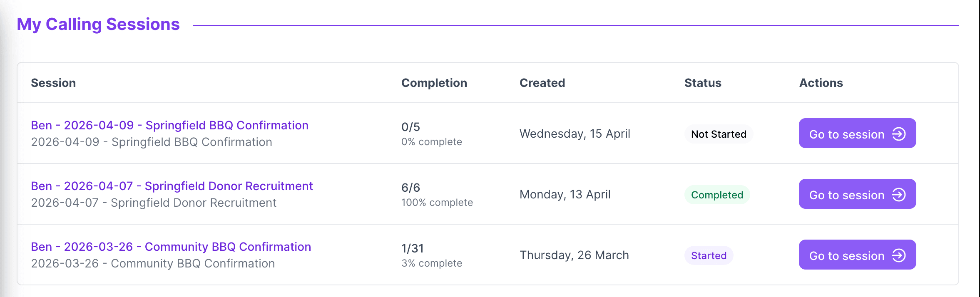This screenshot has width=980, height=297.
Task: Click the '1/31' completion count
Action: point(412,248)
